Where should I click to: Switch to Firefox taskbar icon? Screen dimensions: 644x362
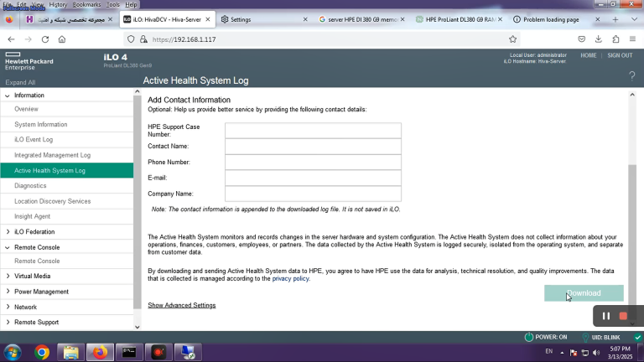point(100,353)
